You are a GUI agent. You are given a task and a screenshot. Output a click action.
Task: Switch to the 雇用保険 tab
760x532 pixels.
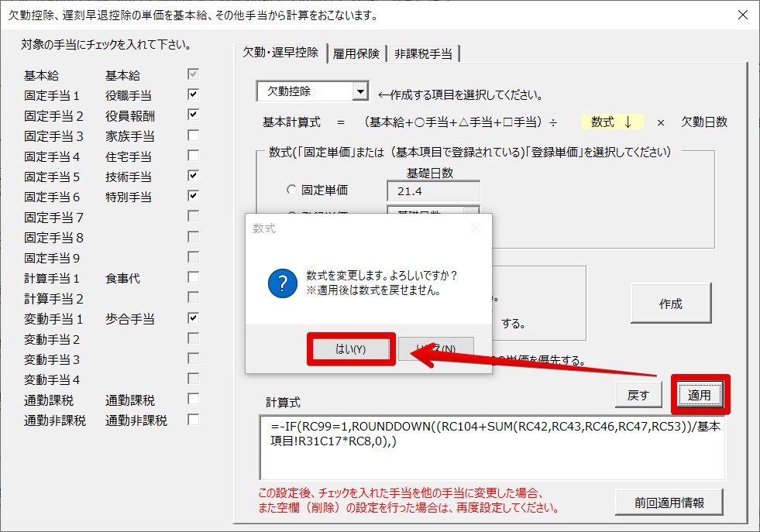(x=356, y=53)
